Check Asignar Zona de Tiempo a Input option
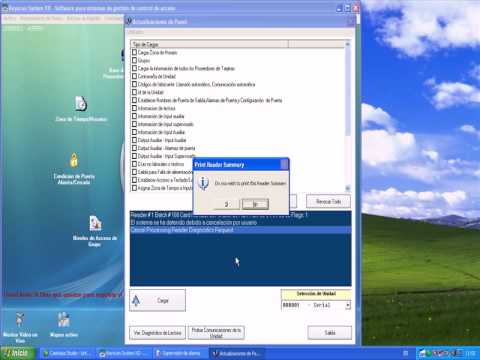 [x=134, y=188]
